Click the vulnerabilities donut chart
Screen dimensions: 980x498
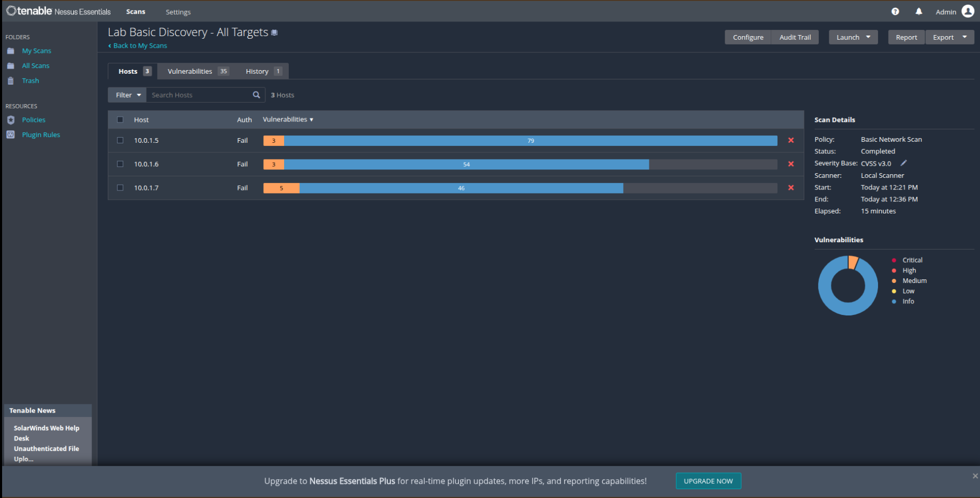(848, 286)
